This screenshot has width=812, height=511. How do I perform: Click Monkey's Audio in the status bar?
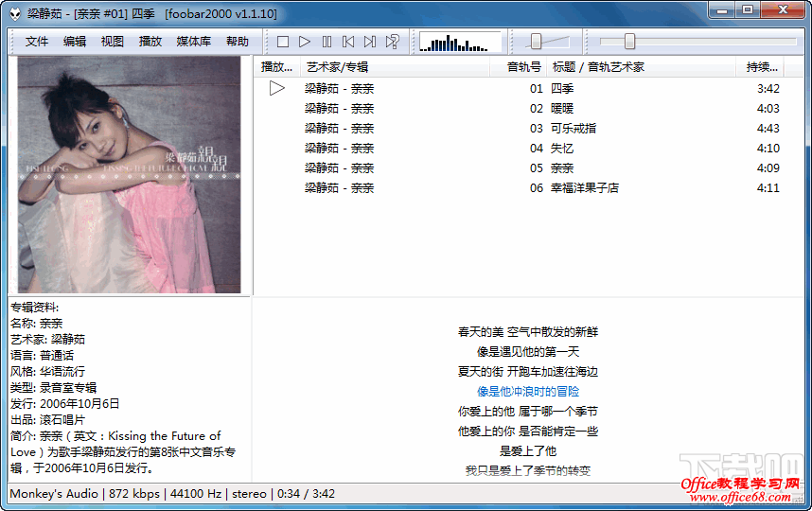click(54, 493)
